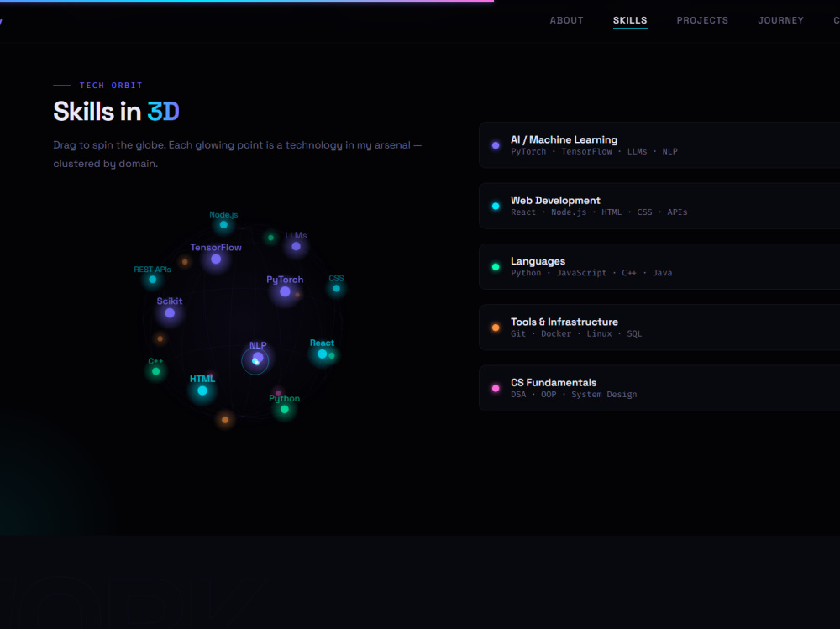Open the About nav link
Screen dimensions: 840x629
click(566, 20)
